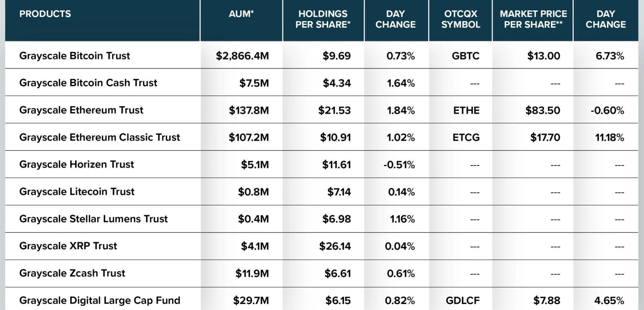
Task: Open Grayscale Stellar Lumens Trust
Action: click(x=93, y=219)
